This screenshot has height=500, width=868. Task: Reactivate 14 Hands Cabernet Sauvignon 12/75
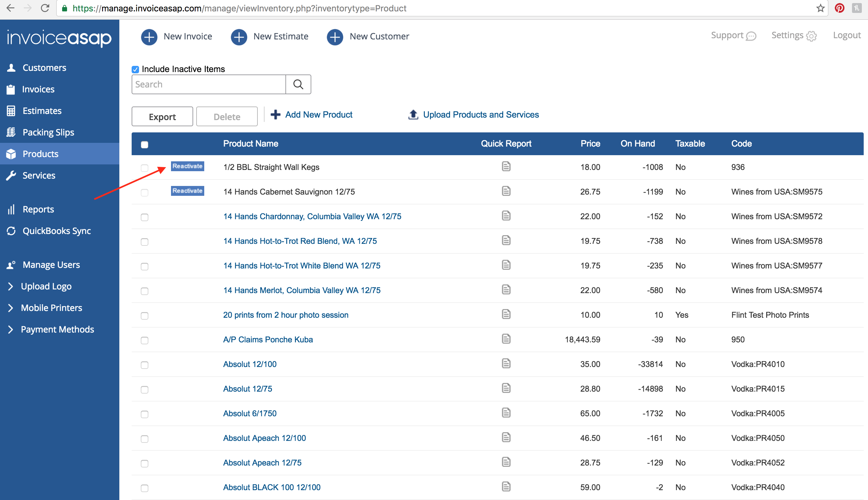187,191
